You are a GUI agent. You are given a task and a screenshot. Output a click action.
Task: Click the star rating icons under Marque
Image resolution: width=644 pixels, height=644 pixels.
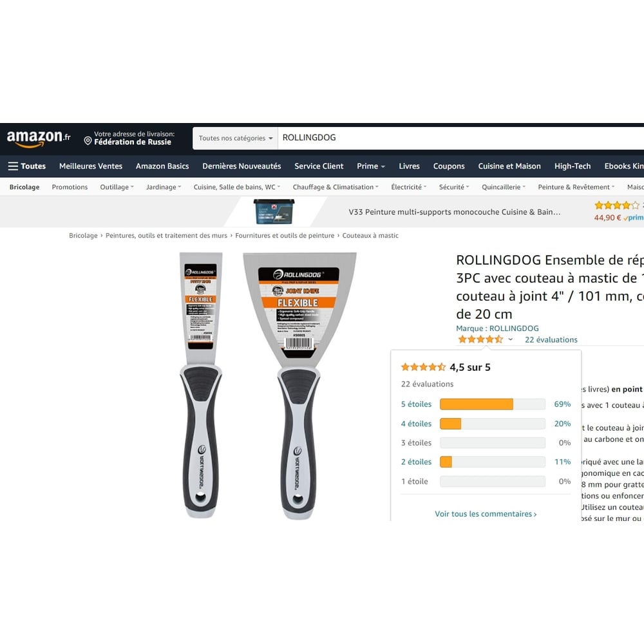pyautogui.click(x=480, y=339)
